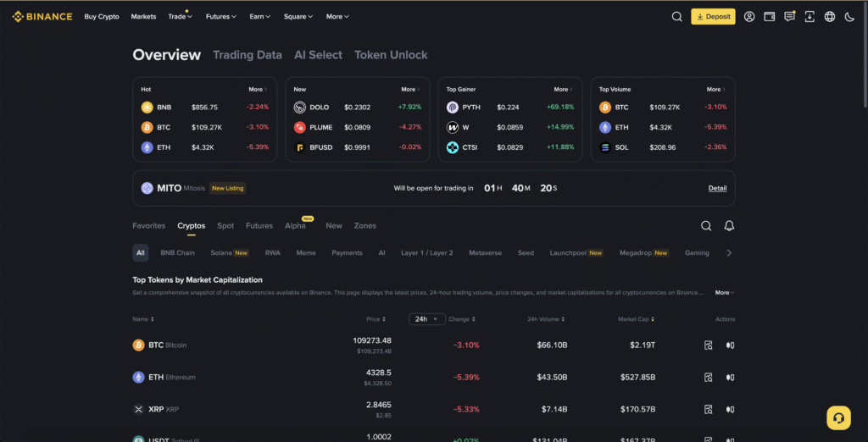Open the chat messages icon in the header
This screenshot has width=868, height=442.
790,16
